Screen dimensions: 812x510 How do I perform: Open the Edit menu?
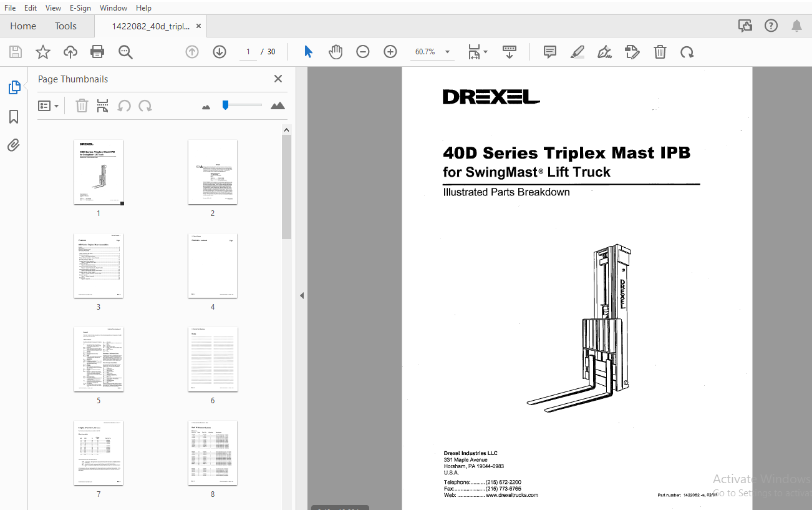31,7
